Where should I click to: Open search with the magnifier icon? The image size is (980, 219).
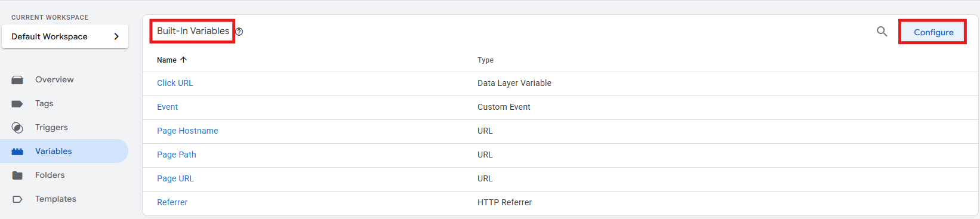pyautogui.click(x=882, y=32)
